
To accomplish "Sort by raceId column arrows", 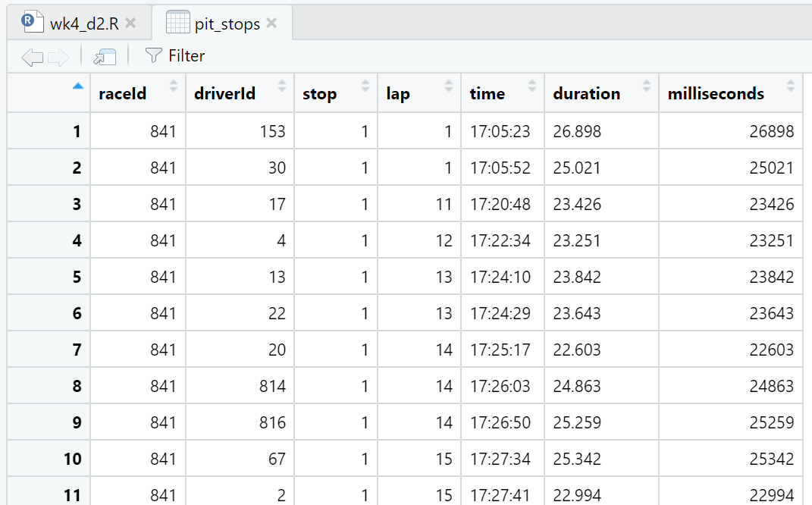I will coord(174,86).
